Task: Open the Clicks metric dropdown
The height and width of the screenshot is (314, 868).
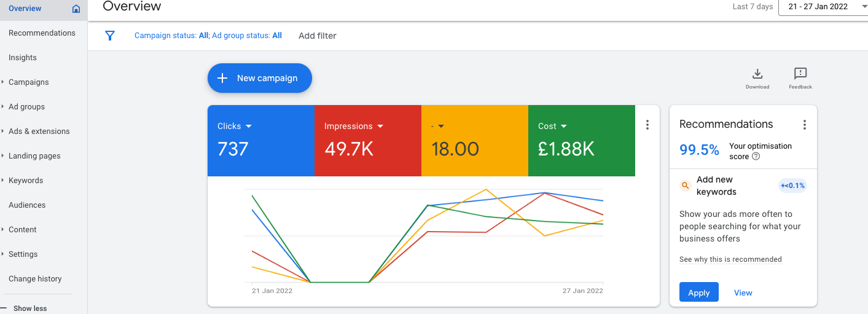Action: pyautogui.click(x=249, y=126)
